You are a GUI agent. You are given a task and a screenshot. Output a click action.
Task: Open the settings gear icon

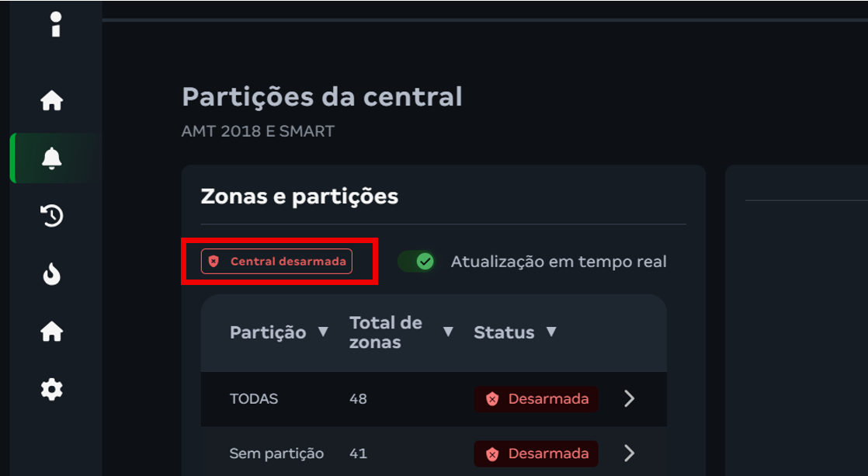click(52, 389)
